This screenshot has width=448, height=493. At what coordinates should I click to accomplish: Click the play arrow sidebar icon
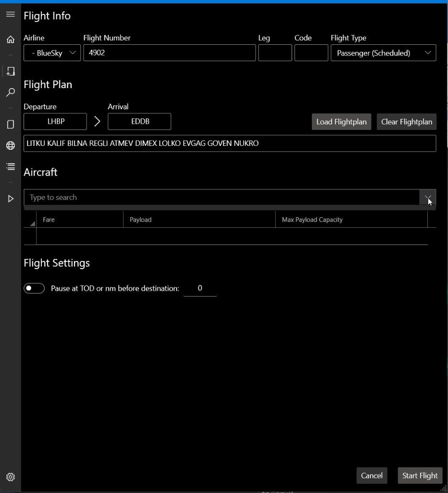(10, 198)
